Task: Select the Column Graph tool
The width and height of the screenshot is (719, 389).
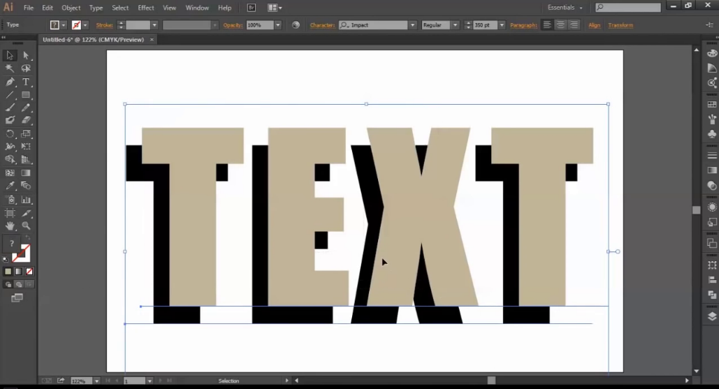Action: coord(26,200)
